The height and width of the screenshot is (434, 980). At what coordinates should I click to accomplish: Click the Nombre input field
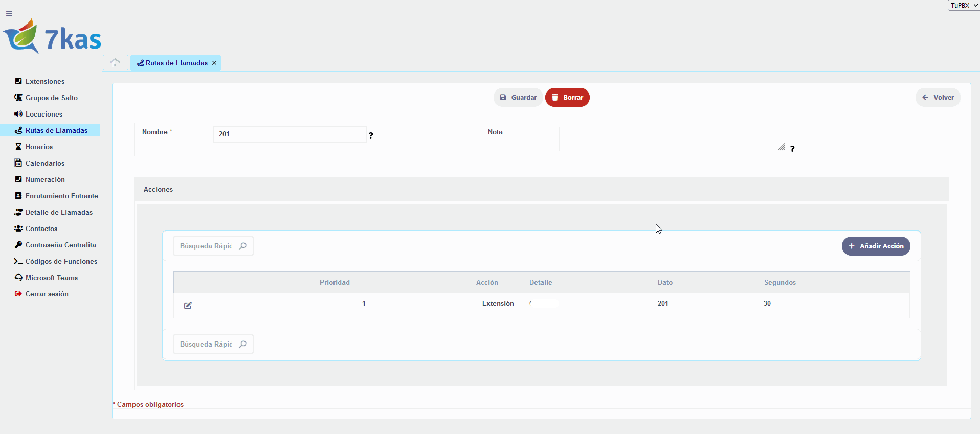coord(289,134)
